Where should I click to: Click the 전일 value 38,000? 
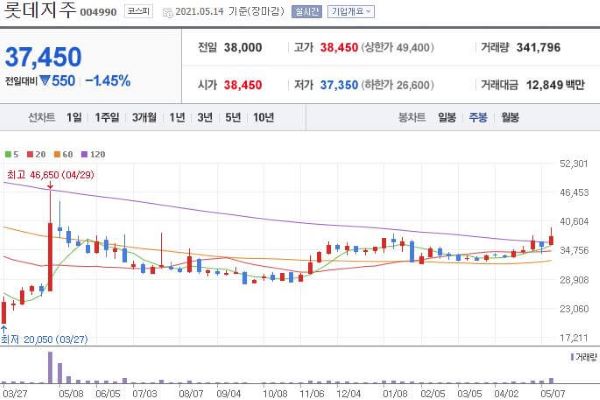[243, 47]
